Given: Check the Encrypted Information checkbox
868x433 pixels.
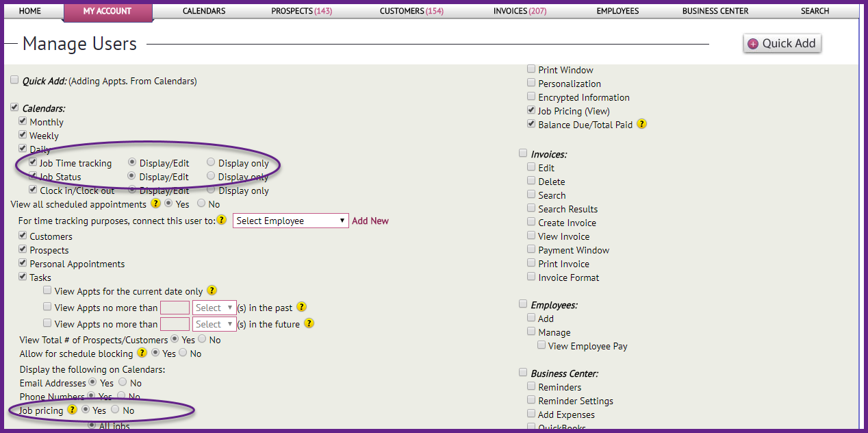Looking at the screenshot, I should [x=531, y=97].
